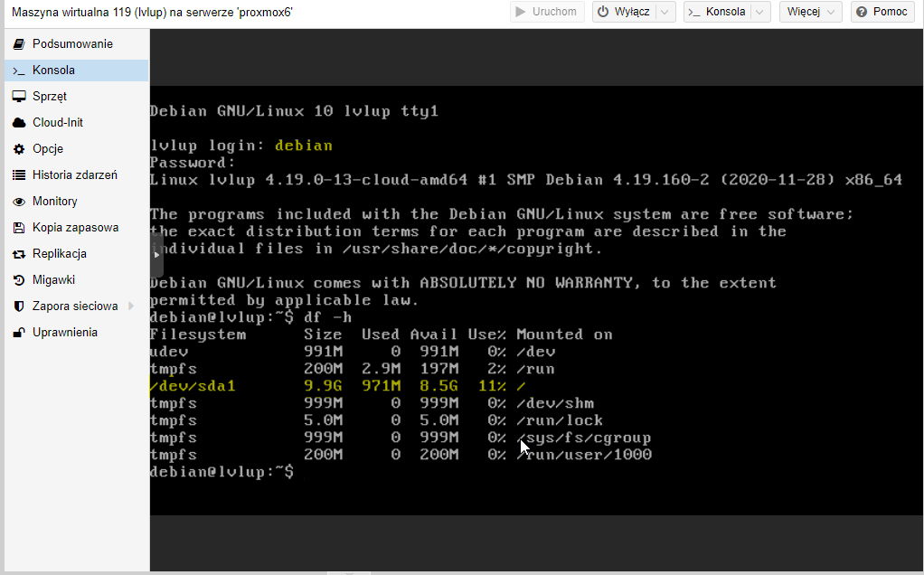Click the Uprawnienia unlock icon
Viewport: 924px width, 575px height.
[19, 333]
